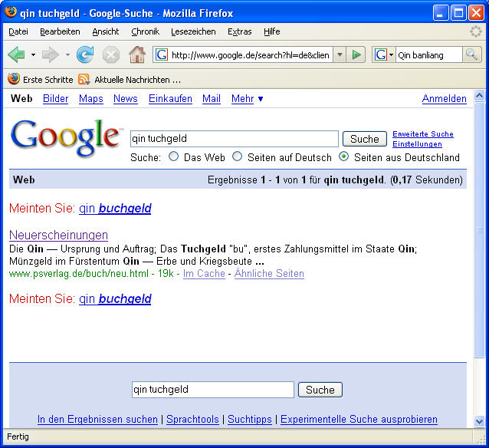The height and width of the screenshot is (448, 489).
Task: Open the Hilfe menu
Action: [x=271, y=31]
